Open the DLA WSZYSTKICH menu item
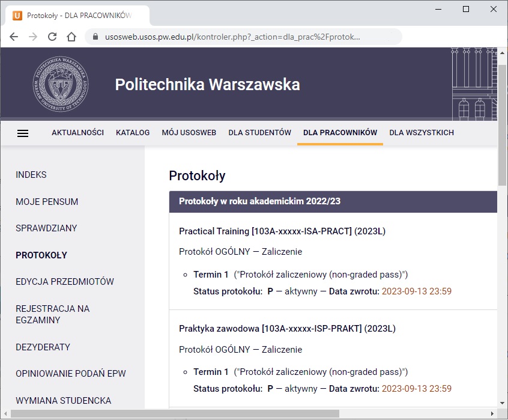Image resolution: width=508 pixels, height=420 pixels. pyautogui.click(x=422, y=133)
